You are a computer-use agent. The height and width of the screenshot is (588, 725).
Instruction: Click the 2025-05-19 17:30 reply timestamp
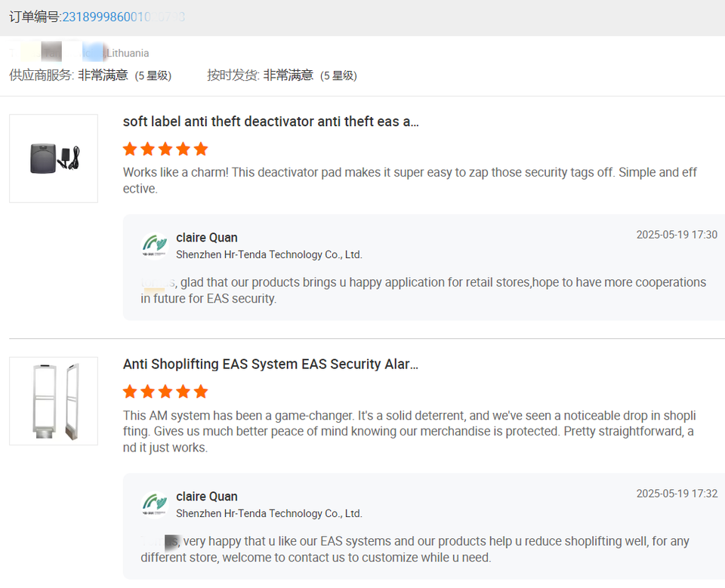pos(677,235)
